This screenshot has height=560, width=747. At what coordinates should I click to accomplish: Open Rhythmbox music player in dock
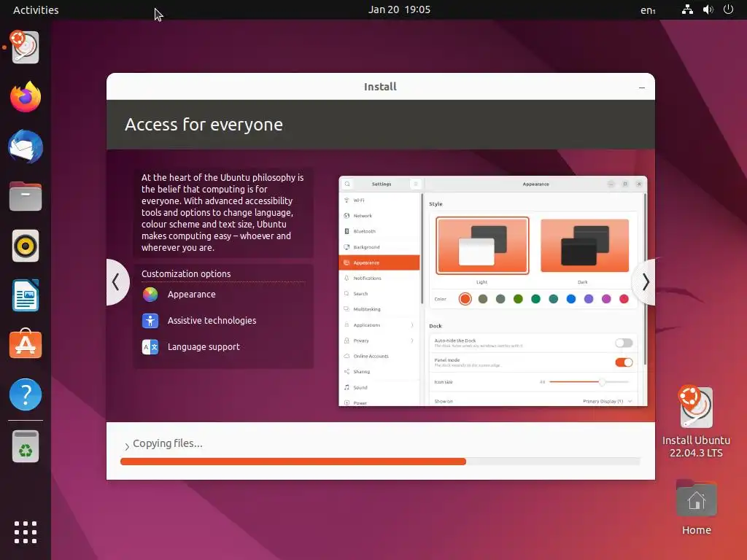(26, 246)
